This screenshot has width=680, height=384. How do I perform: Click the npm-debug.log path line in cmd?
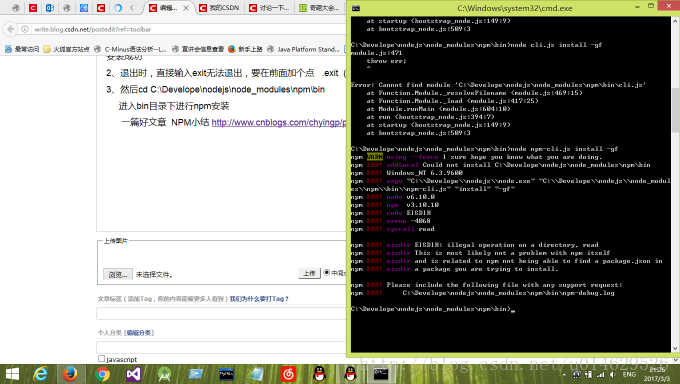pos(508,293)
